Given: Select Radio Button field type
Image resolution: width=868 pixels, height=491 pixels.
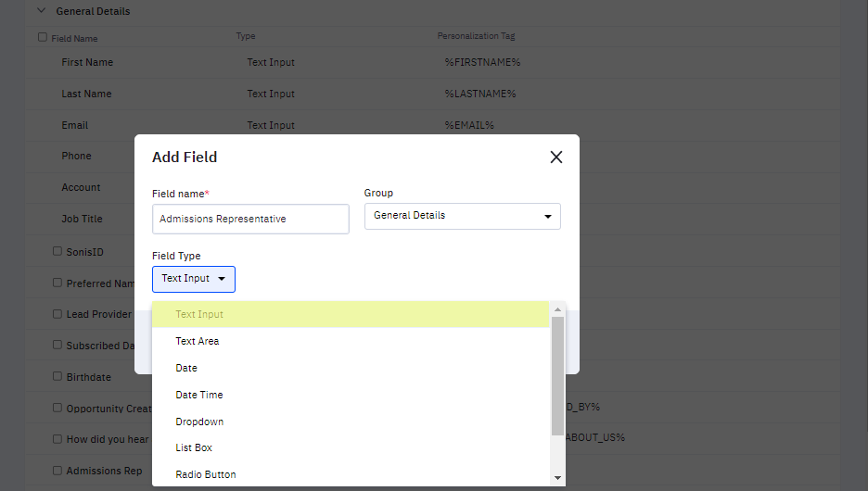Looking at the screenshot, I should 206,475.
